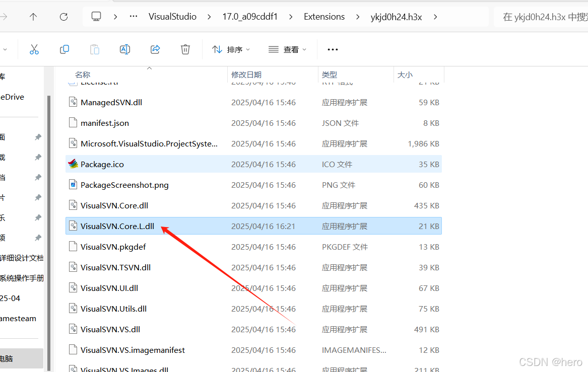The height and width of the screenshot is (372, 588).
Task: Click the search box for ykjd0h24.h3x
Action: 542,17
